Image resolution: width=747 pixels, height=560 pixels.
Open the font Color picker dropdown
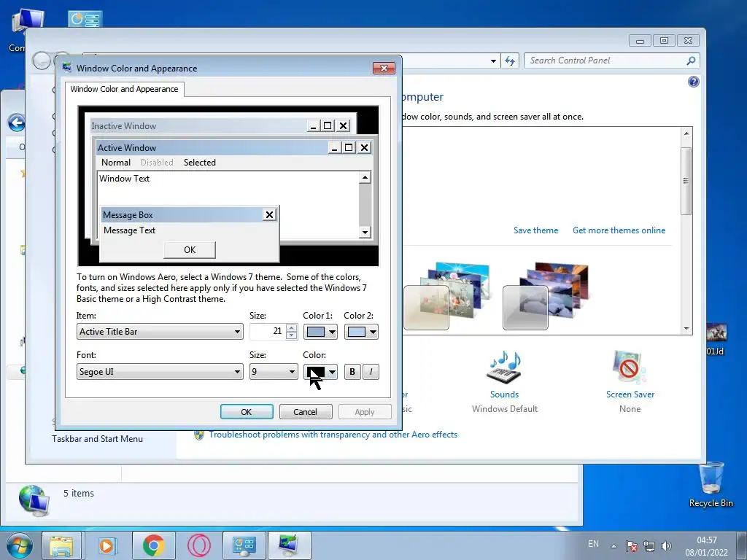pos(320,372)
